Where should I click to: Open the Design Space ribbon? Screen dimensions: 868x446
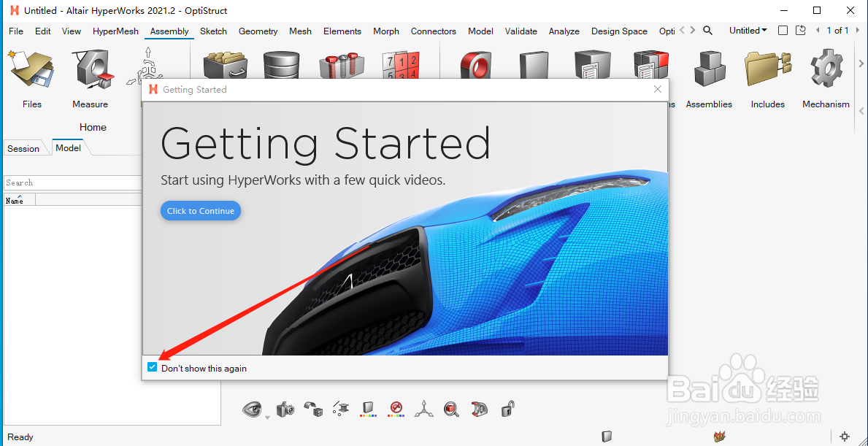coord(620,31)
